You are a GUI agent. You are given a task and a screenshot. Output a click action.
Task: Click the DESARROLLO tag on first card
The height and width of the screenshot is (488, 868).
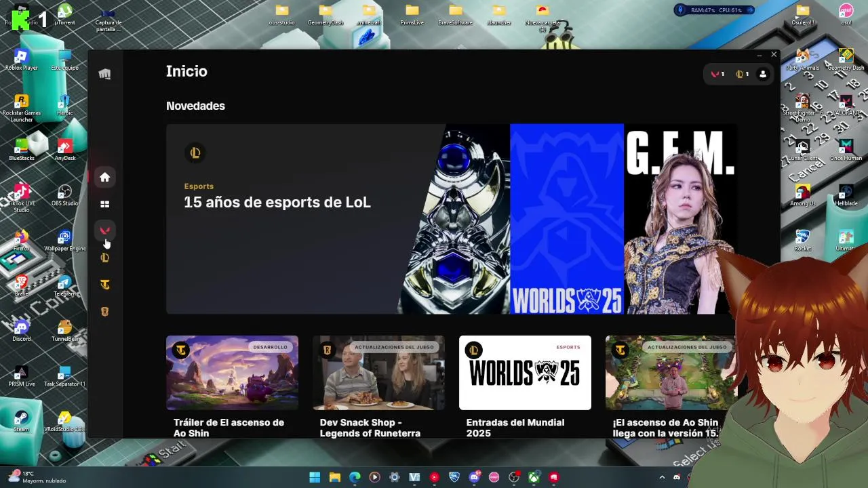click(x=270, y=347)
